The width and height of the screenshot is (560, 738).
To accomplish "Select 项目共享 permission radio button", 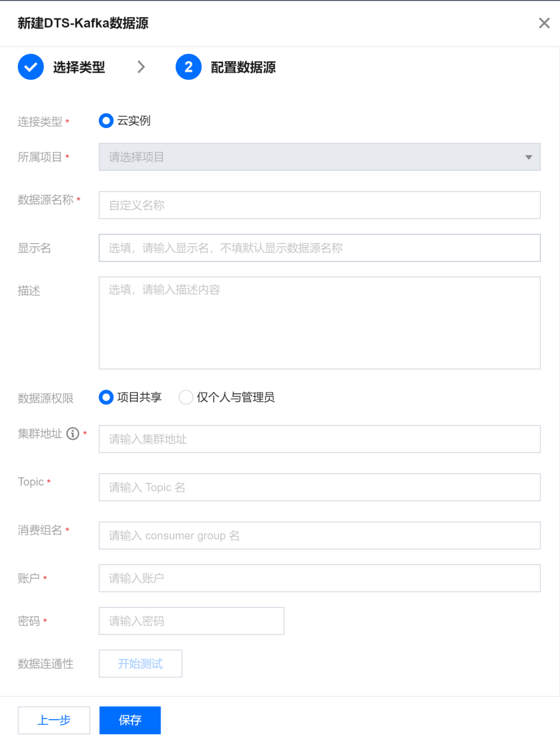I will (107, 397).
